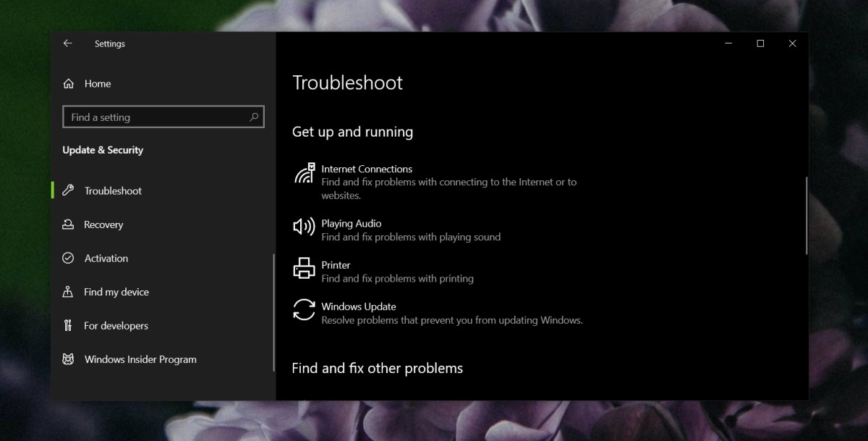Click the For developers tools icon
This screenshot has width=868, height=441.
coord(68,325)
